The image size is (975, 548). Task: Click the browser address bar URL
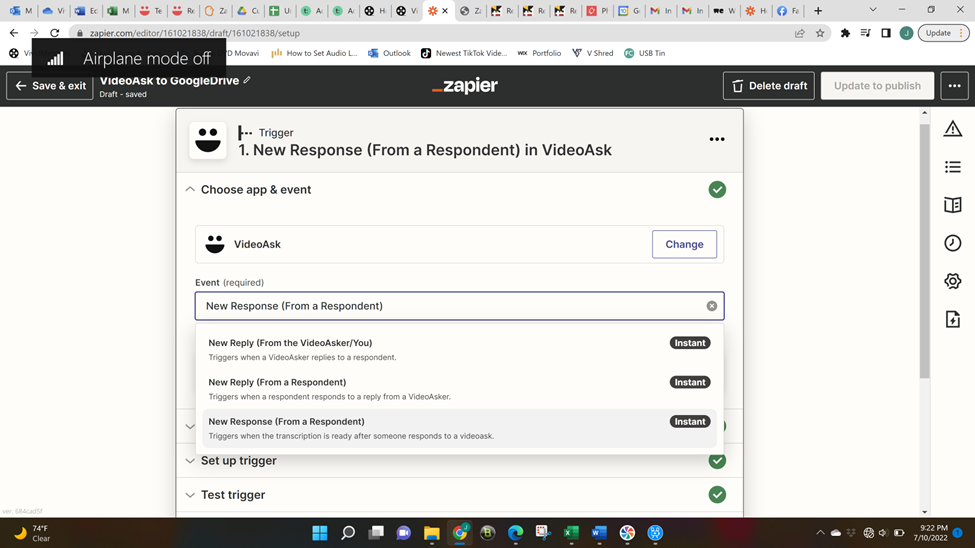click(195, 33)
